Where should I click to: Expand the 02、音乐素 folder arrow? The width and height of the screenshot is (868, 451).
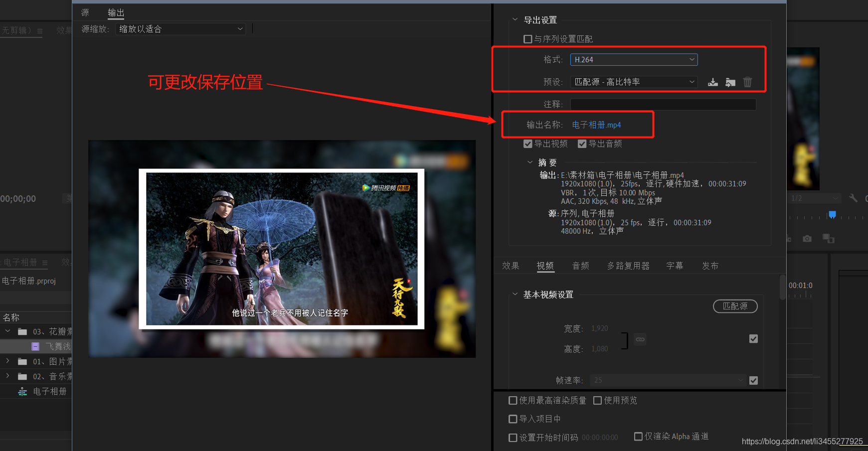click(7, 376)
